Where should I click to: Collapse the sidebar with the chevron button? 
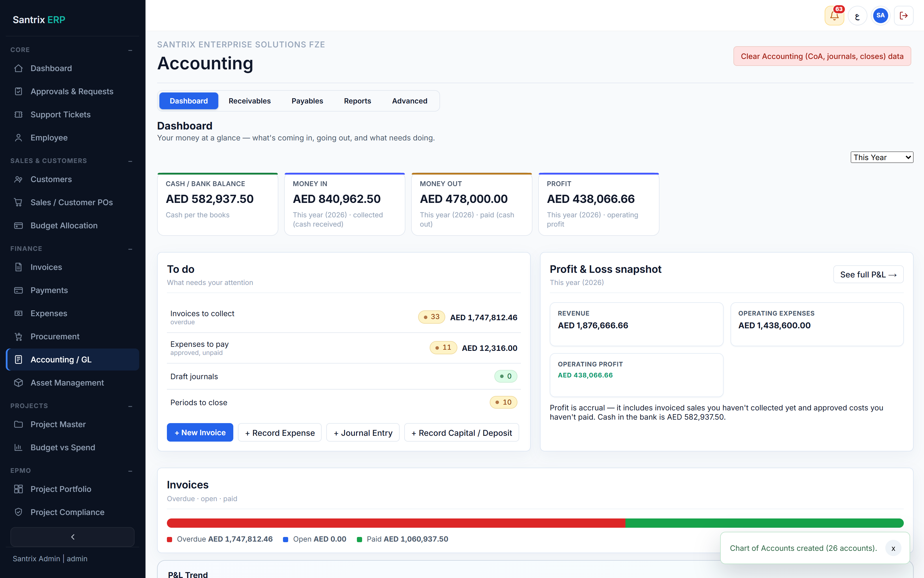[72, 537]
